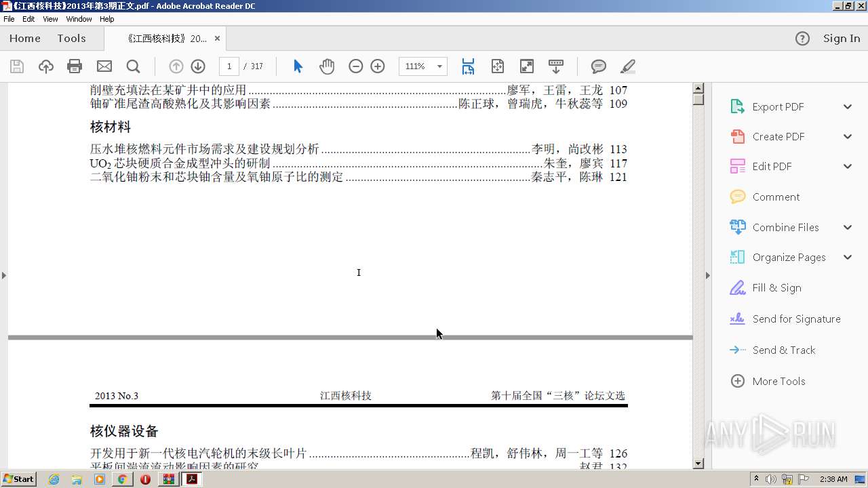The width and height of the screenshot is (868, 488).
Task: Click the page number input field
Action: tap(229, 66)
